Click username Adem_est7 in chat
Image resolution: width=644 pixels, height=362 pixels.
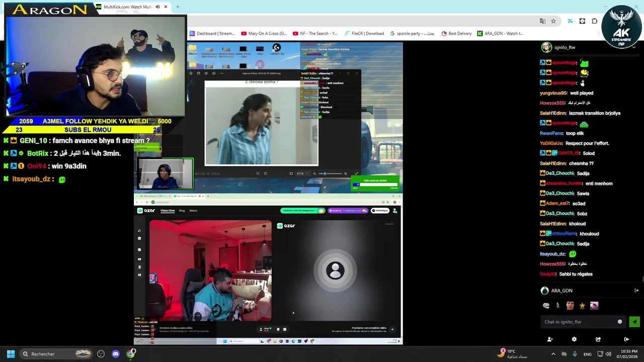click(x=557, y=204)
